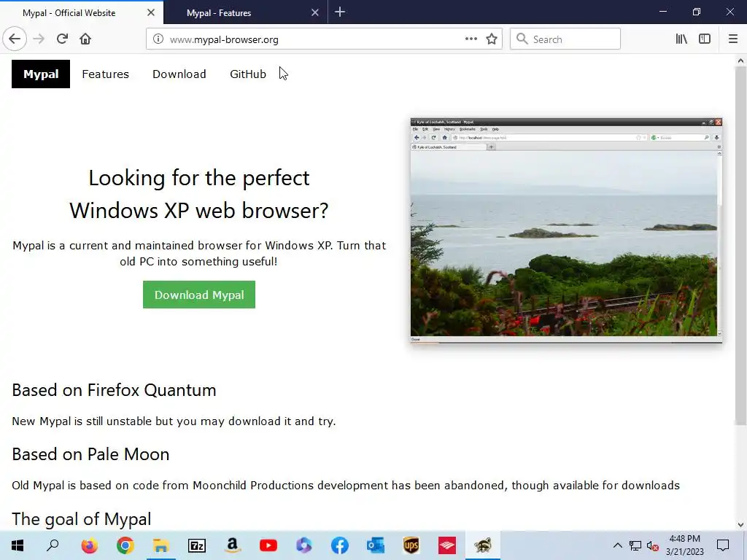
Task: Close the Mypal - Official Website tab
Action: pos(151,12)
